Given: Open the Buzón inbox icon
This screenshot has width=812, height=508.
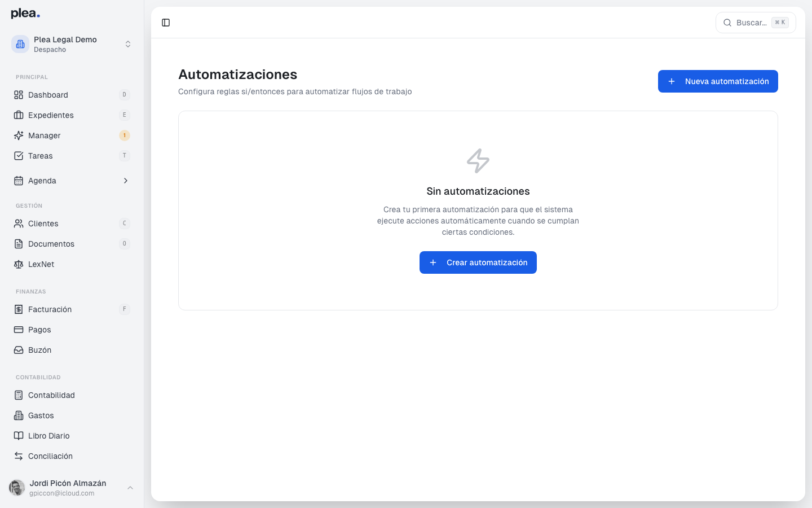Looking at the screenshot, I should pos(18,350).
